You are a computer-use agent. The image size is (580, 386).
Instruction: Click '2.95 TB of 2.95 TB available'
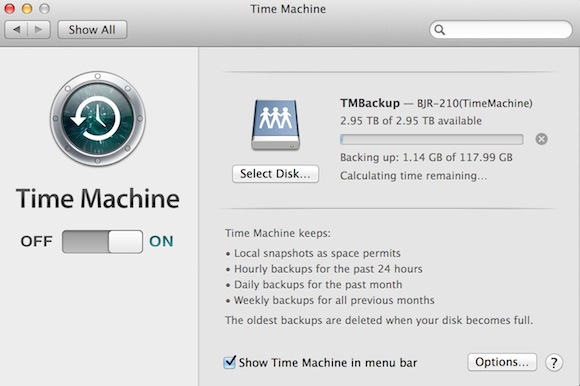click(411, 121)
